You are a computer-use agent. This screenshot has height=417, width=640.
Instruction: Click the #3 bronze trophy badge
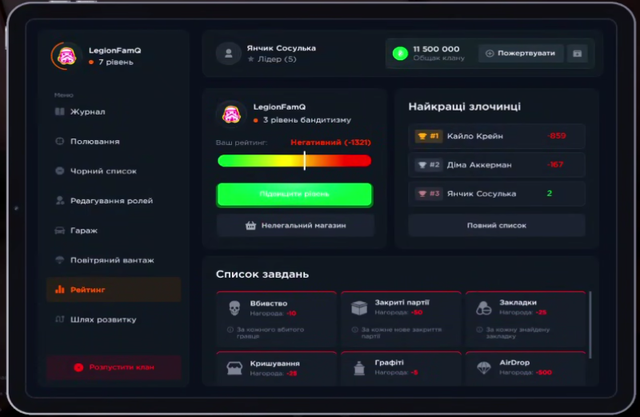(x=428, y=193)
